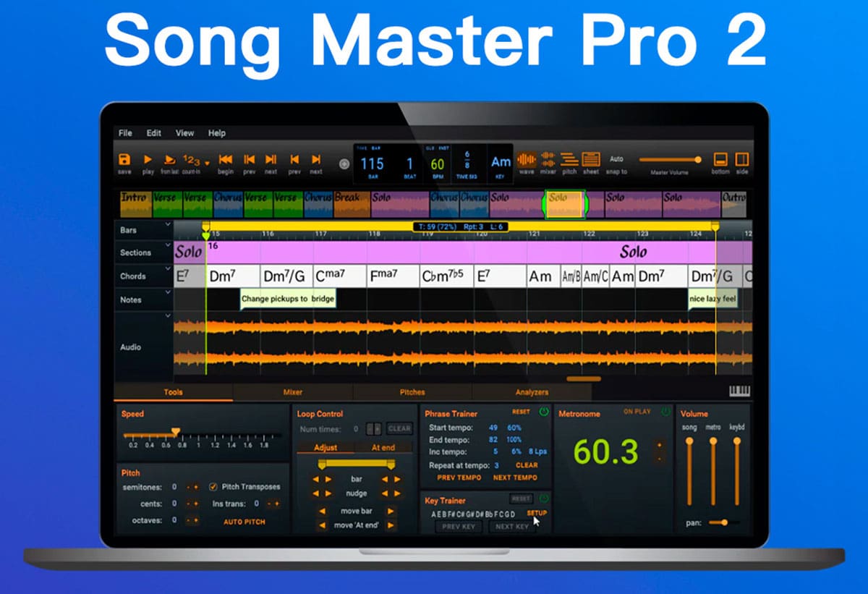Viewport: 868px width, 594px height.
Task: Toggle the Key Trainer power button
Action: [x=544, y=498]
